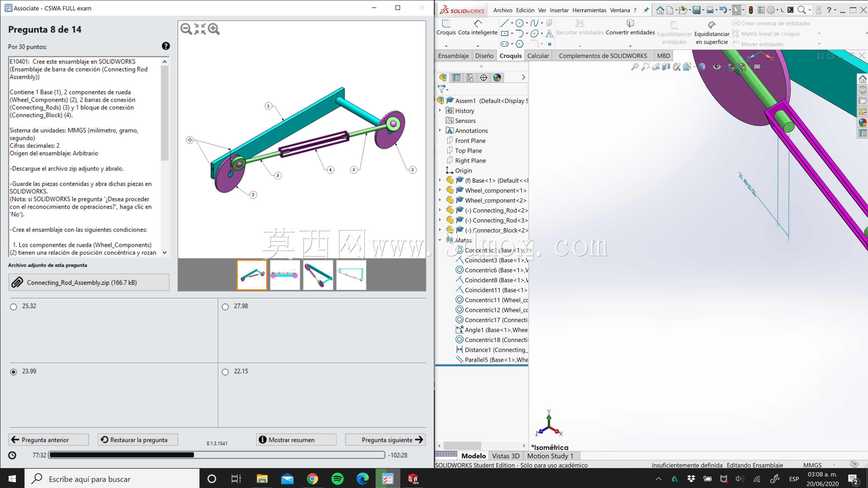The height and width of the screenshot is (488, 868).
Task: Select answer 27.98
Action: 225,307
